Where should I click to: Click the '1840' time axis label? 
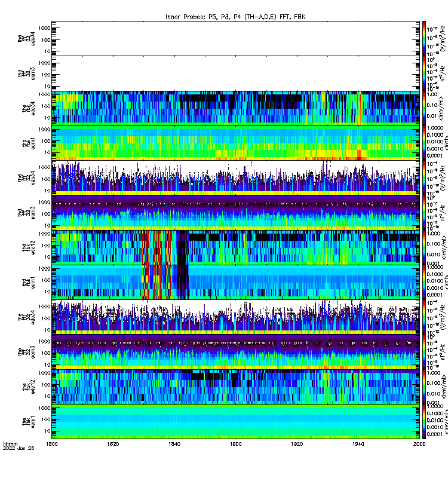point(174,444)
